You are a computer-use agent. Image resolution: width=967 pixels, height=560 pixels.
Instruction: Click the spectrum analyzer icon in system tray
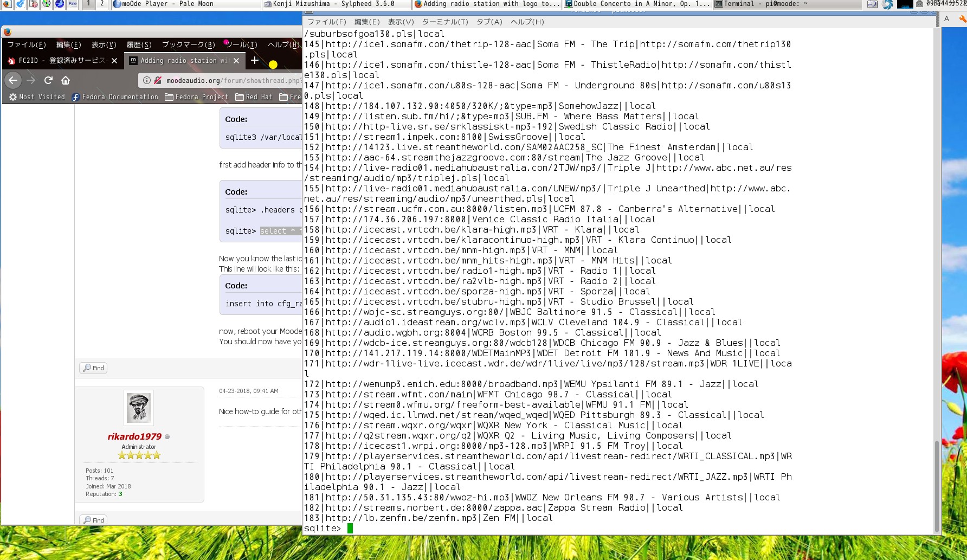pyautogui.click(x=905, y=4)
